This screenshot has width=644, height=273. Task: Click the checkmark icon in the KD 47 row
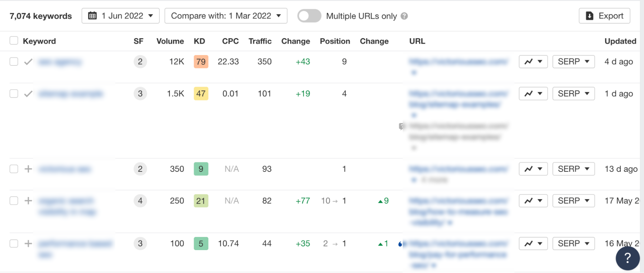point(28,93)
